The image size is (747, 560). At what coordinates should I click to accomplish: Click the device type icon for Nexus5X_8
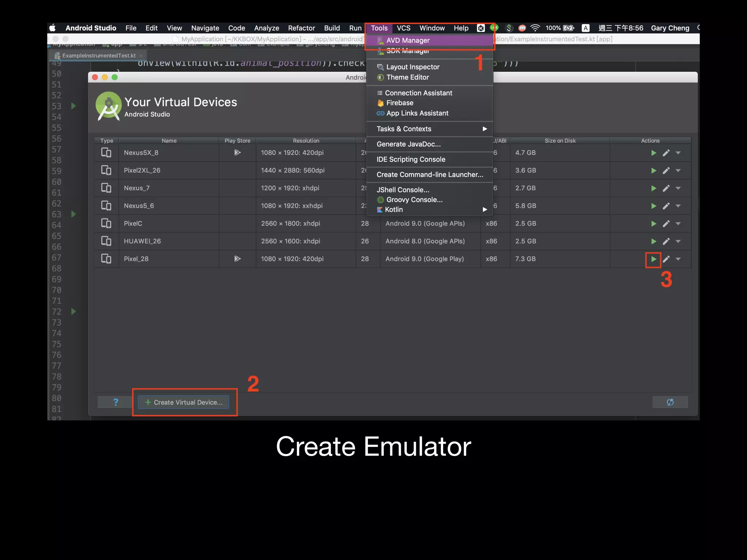[106, 152]
